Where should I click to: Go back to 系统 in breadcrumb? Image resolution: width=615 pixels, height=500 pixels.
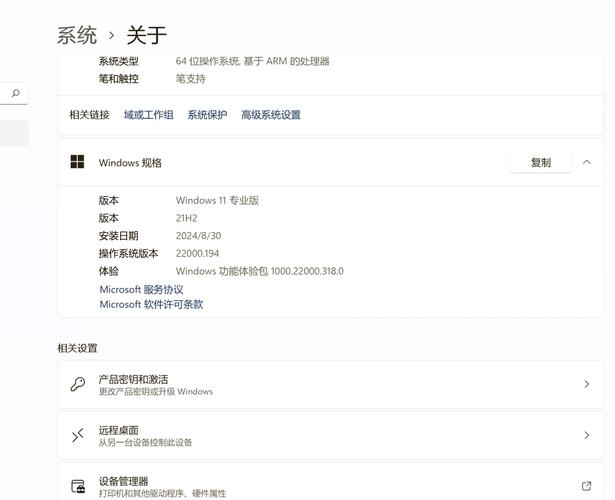click(77, 35)
